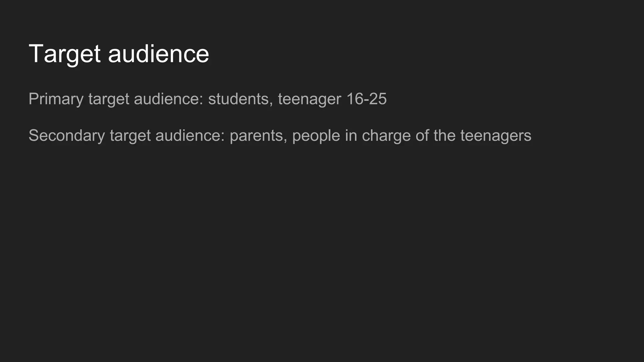Click the word 'the' before 'teenagers'
The image size is (644, 362).
[444, 135]
